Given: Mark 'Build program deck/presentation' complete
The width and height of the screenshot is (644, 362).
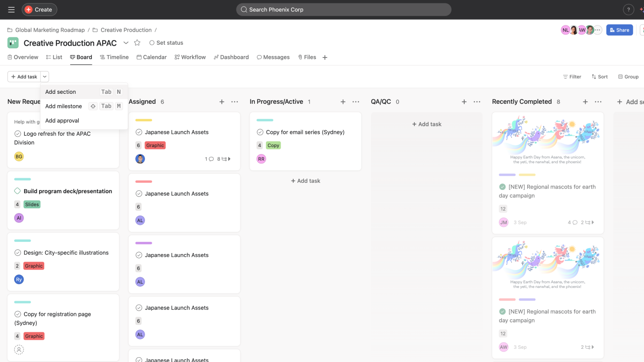Looking at the screenshot, I should point(17,191).
